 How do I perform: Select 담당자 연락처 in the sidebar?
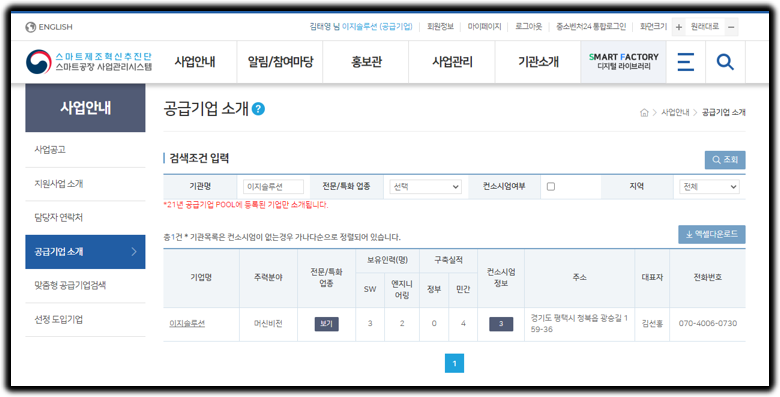point(85,217)
